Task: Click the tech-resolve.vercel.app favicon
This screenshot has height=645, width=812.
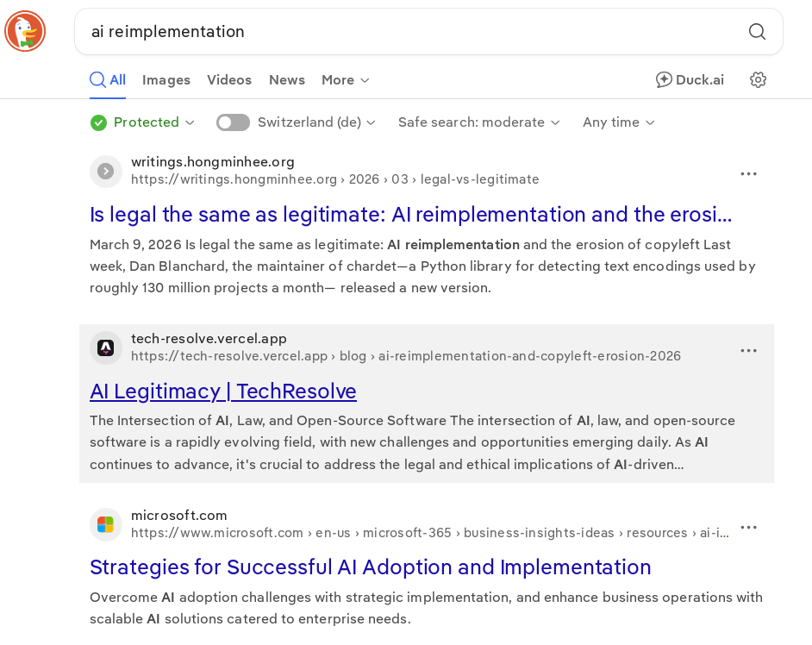Action: [x=106, y=348]
